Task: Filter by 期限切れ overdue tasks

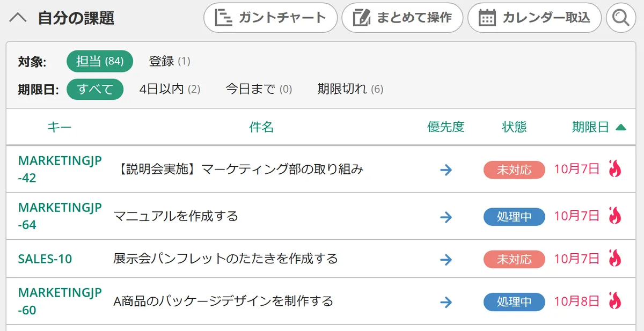Action: pyautogui.click(x=349, y=89)
